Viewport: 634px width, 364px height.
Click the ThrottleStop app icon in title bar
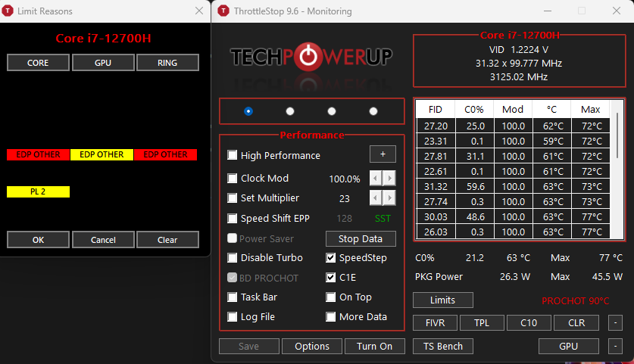pos(223,11)
